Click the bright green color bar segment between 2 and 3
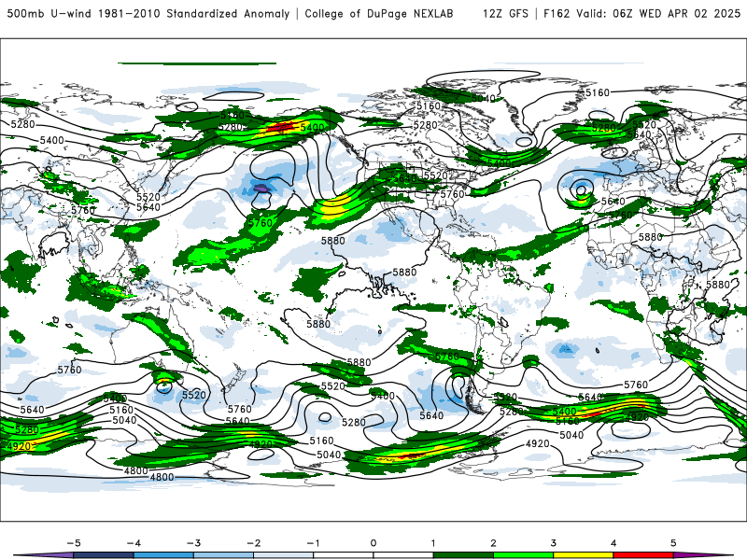This screenshot has width=747, height=560. [x=523, y=555]
